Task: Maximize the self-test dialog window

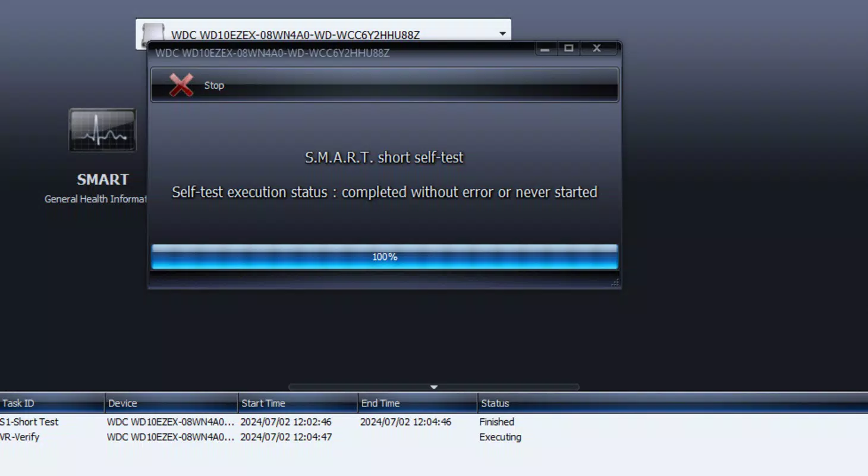Action: coord(569,49)
